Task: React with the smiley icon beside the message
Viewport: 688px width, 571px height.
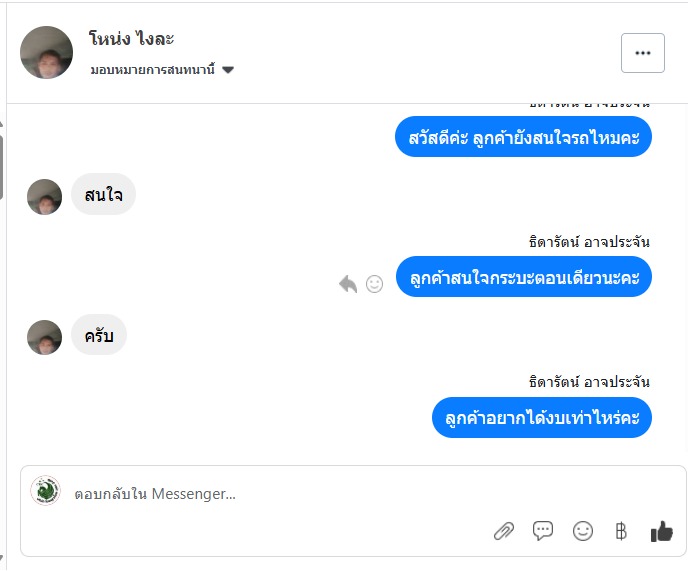Action: 375,284
